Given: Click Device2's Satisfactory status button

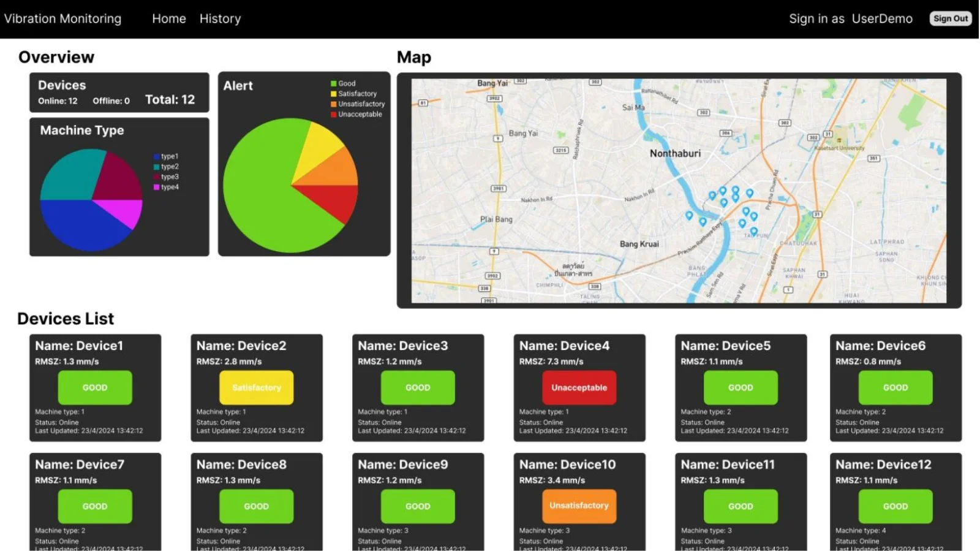Looking at the screenshot, I should [257, 387].
